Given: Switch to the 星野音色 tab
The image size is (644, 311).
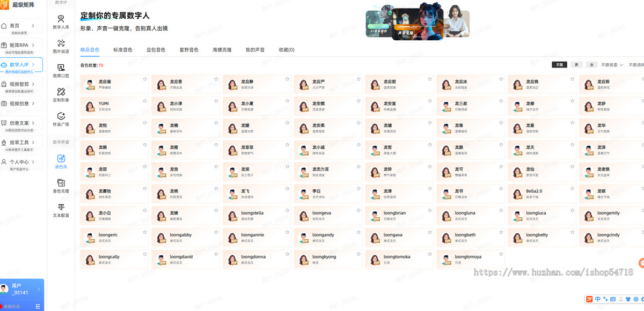Looking at the screenshot, I should click(189, 49).
